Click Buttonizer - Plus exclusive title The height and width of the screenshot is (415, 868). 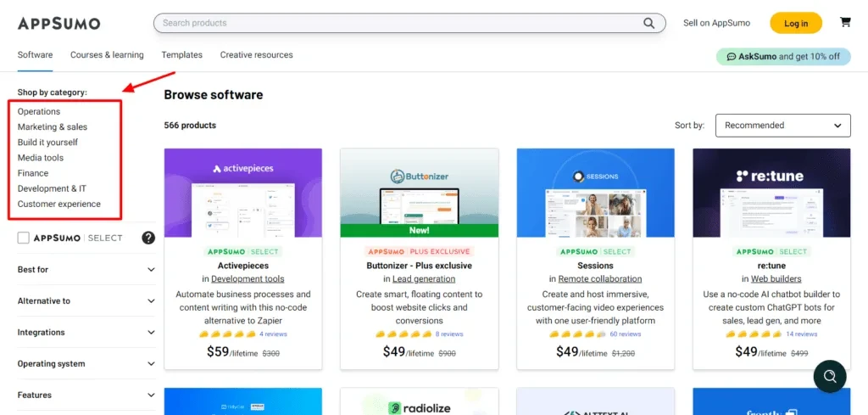pyautogui.click(x=419, y=266)
